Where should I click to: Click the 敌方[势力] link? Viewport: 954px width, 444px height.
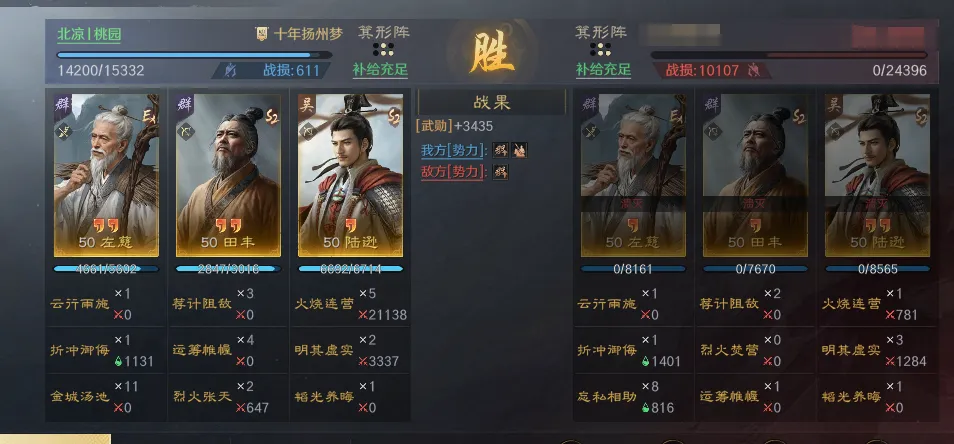point(453,172)
